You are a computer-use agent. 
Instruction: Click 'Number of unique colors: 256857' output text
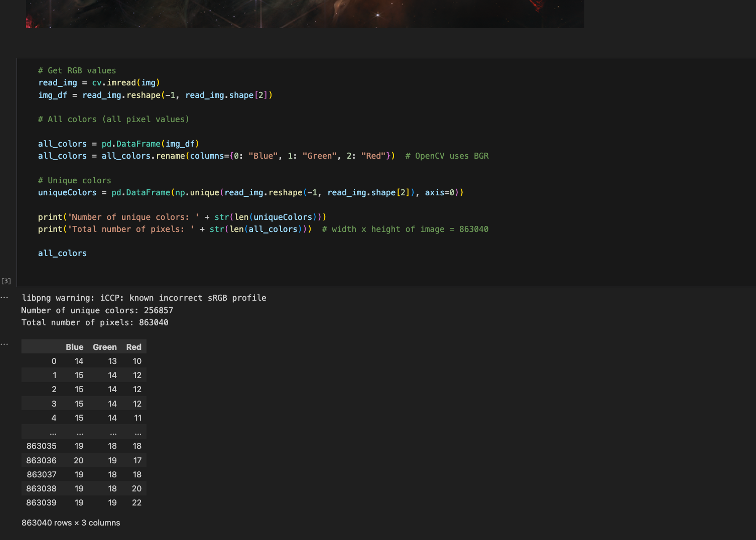97,310
